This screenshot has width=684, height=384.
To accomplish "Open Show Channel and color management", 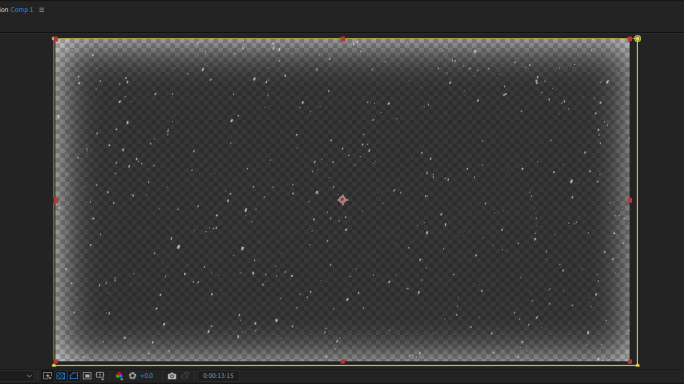I will click(x=119, y=376).
